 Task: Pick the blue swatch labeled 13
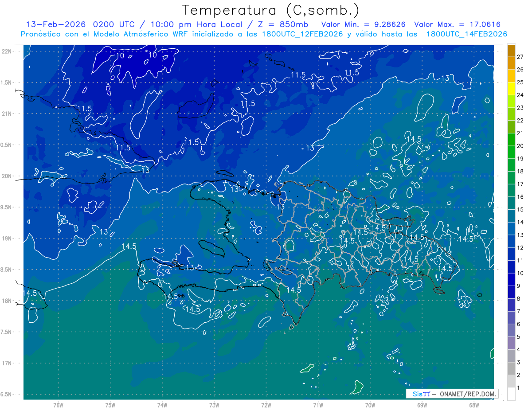click(511, 229)
